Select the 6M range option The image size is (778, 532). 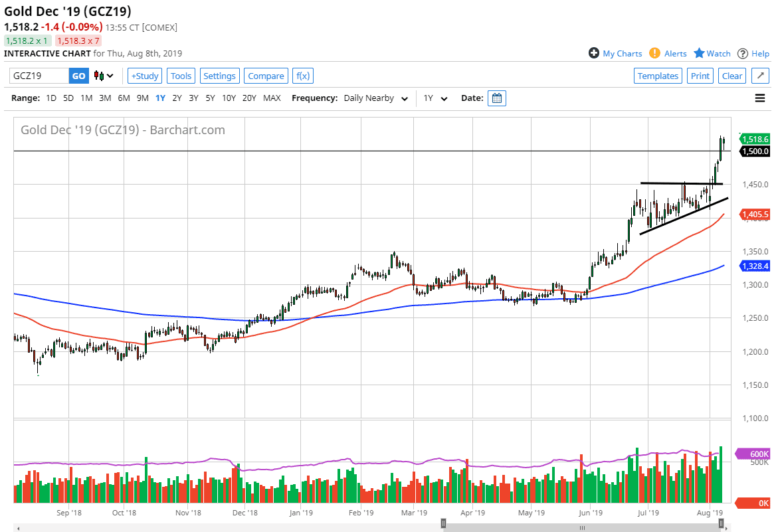click(124, 98)
